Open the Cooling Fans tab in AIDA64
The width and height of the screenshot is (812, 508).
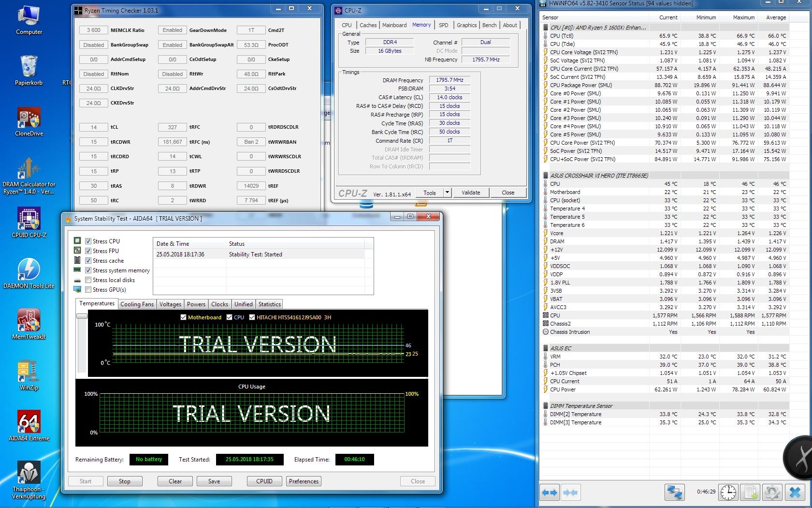pos(137,304)
